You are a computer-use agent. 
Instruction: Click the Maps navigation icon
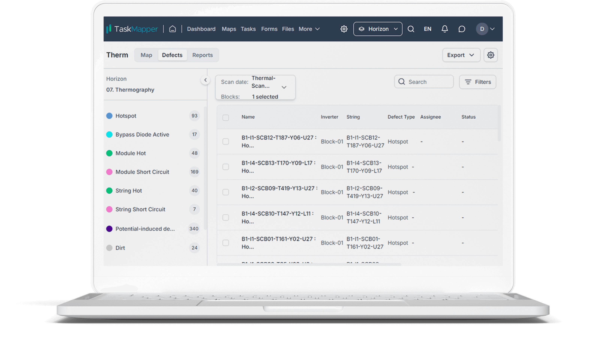pos(229,29)
